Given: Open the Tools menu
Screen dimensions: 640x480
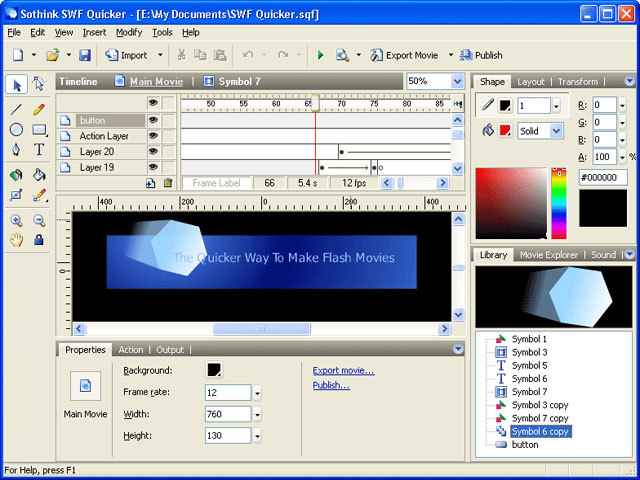Looking at the screenshot, I should point(162,32).
